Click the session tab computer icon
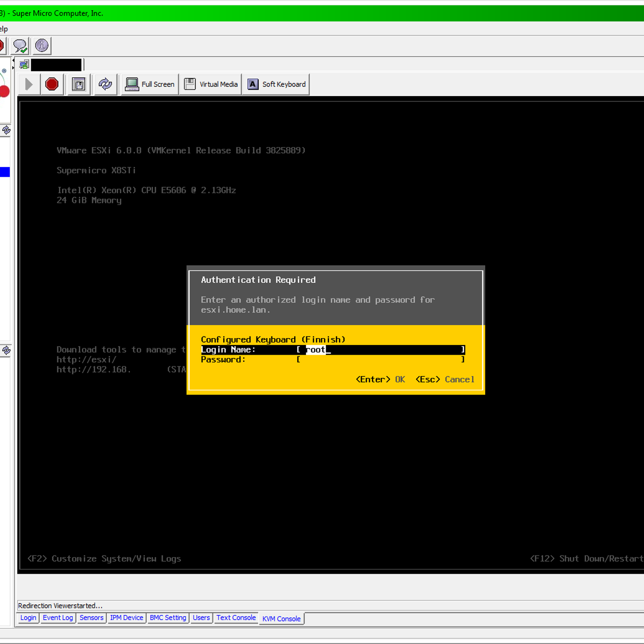Viewport: 644px width, 644px height. click(24, 65)
